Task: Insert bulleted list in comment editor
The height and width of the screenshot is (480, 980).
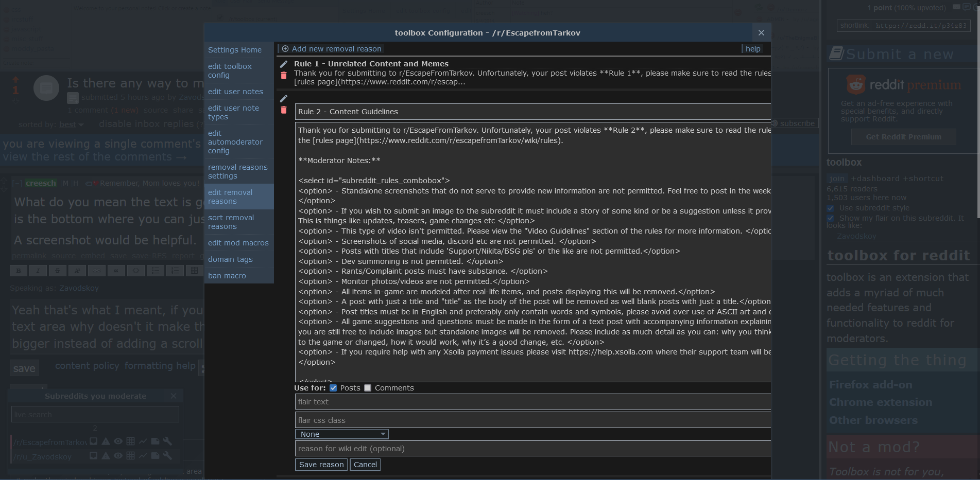Action: [x=156, y=271]
